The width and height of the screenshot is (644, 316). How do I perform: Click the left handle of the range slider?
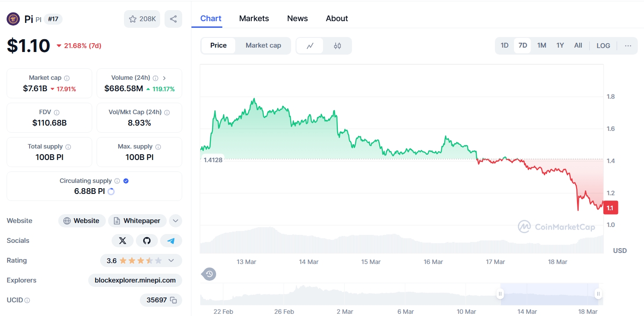[x=500, y=294]
